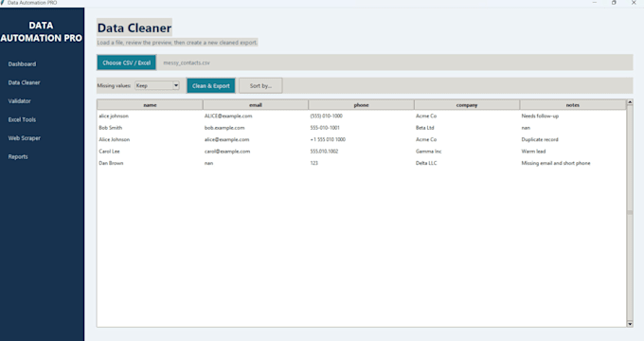Viewport: 644px width, 341px height.
Task: Click the table scrollbar up arrow
Action: pyautogui.click(x=630, y=102)
